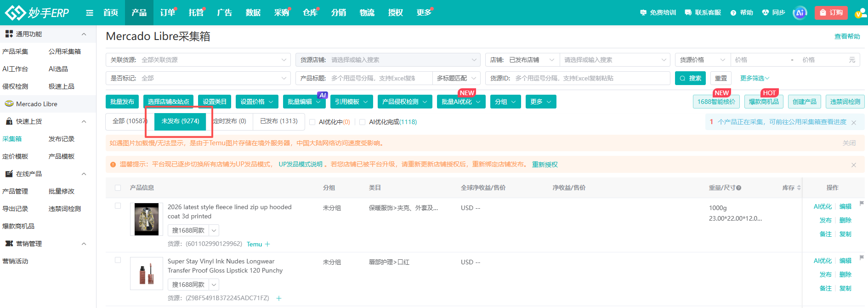Open the 关联货源 dropdown
Screen dimensions: 868x308
click(198, 60)
